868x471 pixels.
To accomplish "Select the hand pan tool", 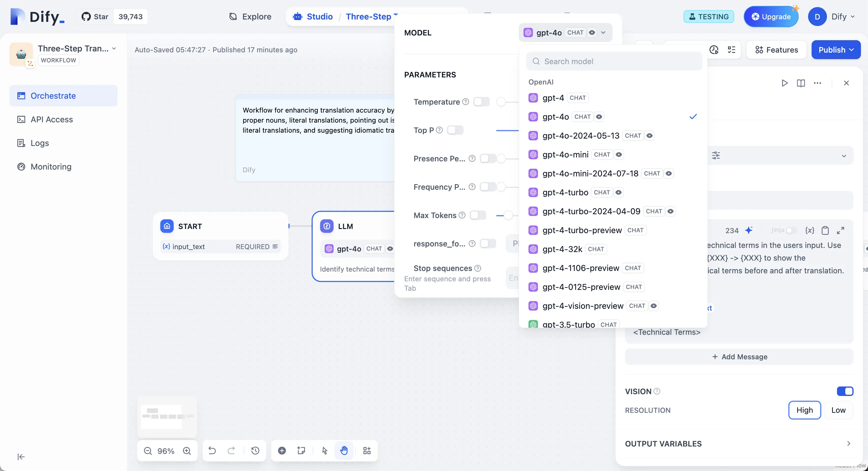I will (344, 450).
